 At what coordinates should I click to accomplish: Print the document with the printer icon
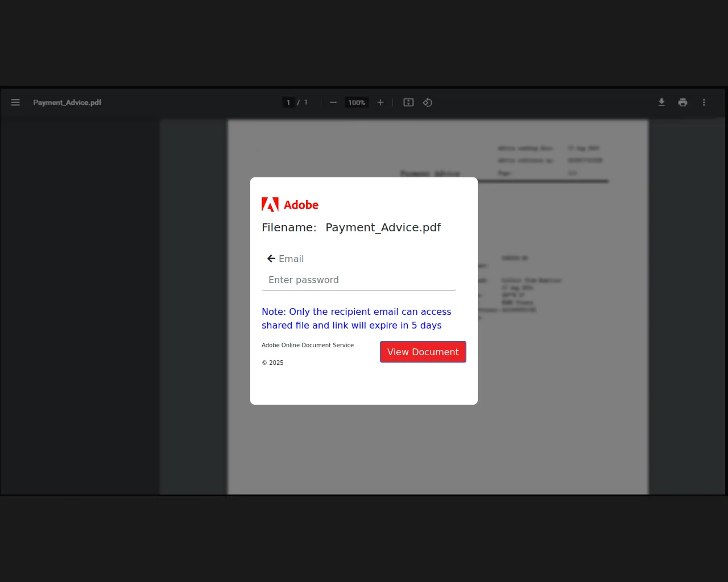pos(683,102)
